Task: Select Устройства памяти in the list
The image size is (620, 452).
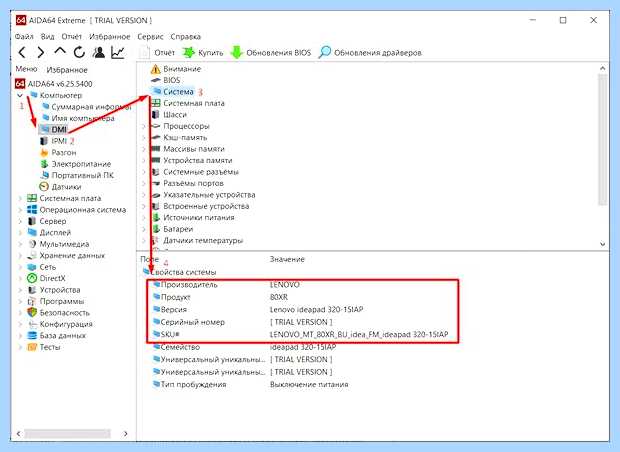Action: [192, 161]
